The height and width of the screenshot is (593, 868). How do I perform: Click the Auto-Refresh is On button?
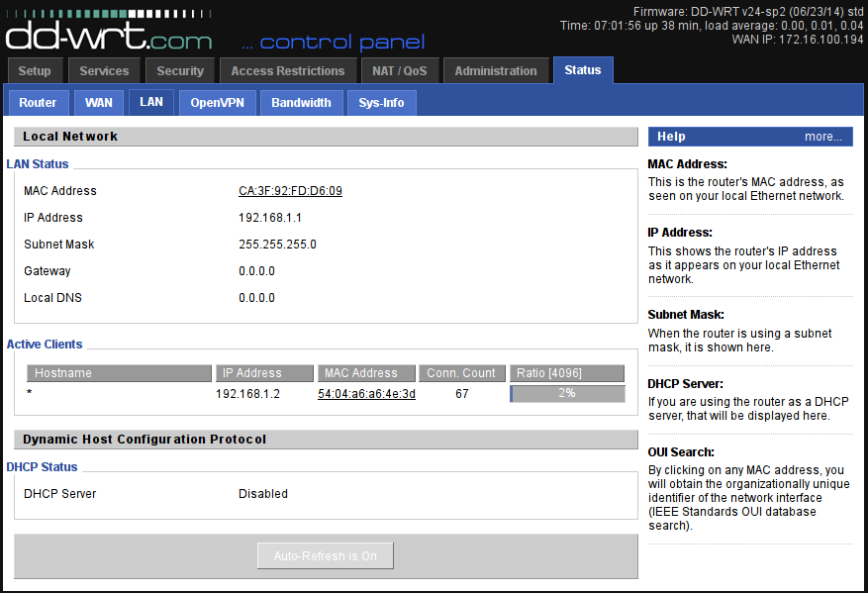click(x=326, y=556)
